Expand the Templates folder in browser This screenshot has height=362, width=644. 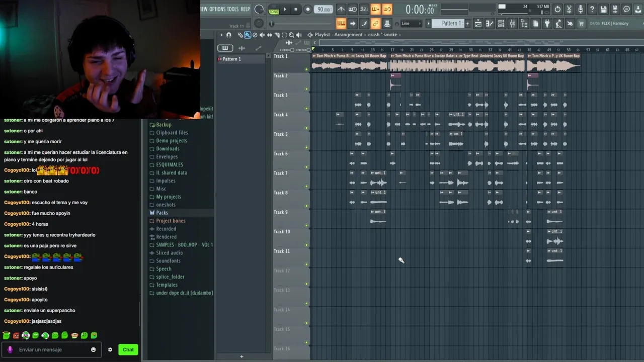pos(167,285)
